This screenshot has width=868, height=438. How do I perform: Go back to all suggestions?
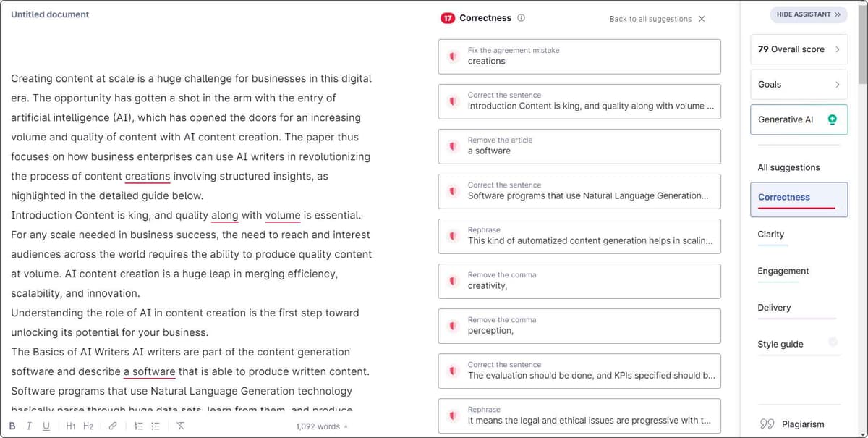click(x=657, y=19)
